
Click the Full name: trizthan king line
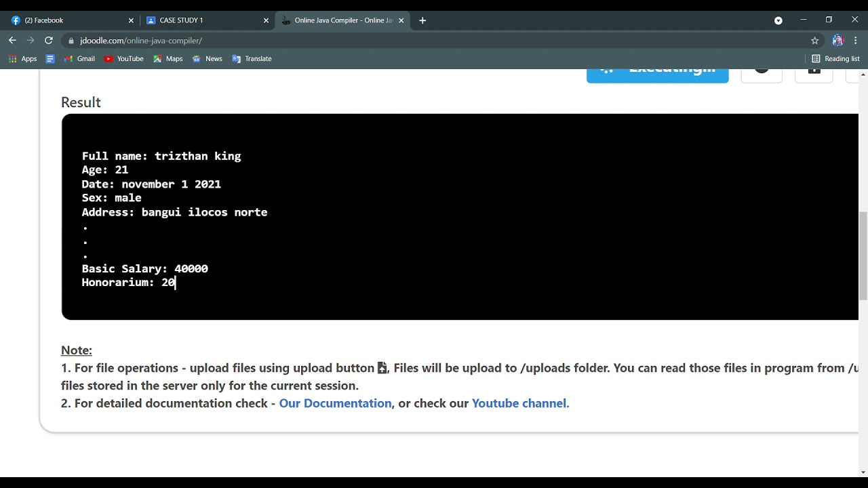(161, 156)
